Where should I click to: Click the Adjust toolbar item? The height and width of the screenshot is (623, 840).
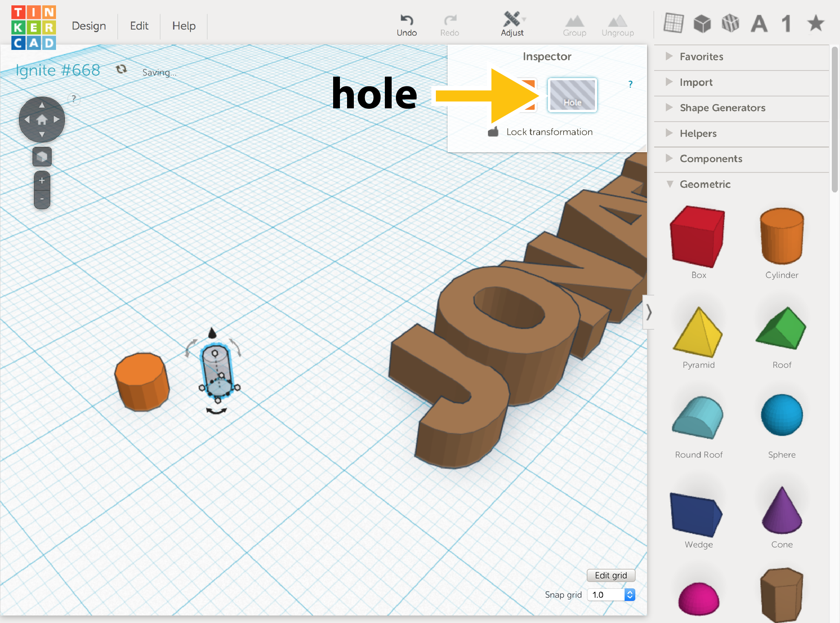tap(512, 24)
